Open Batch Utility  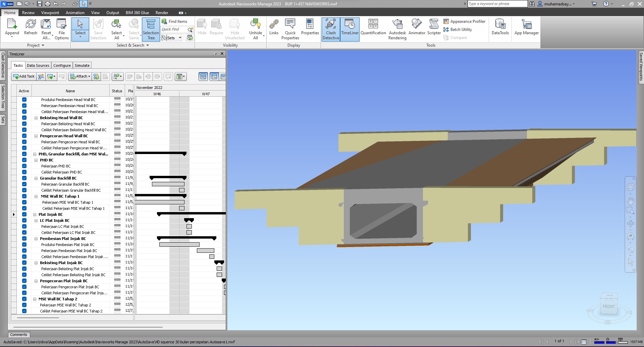[x=458, y=30]
